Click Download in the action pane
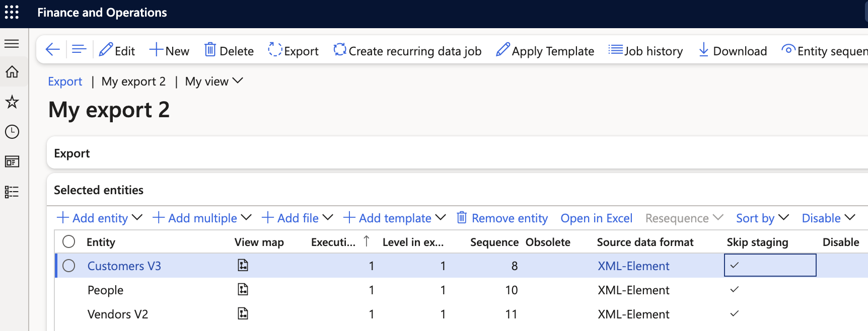 pyautogui.click(x=733, y=50)
